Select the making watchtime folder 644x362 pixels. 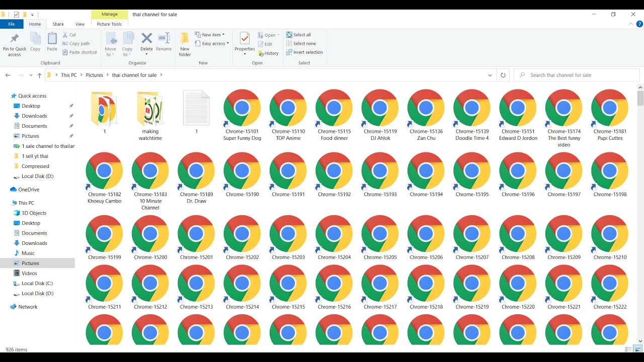(150, 115)
